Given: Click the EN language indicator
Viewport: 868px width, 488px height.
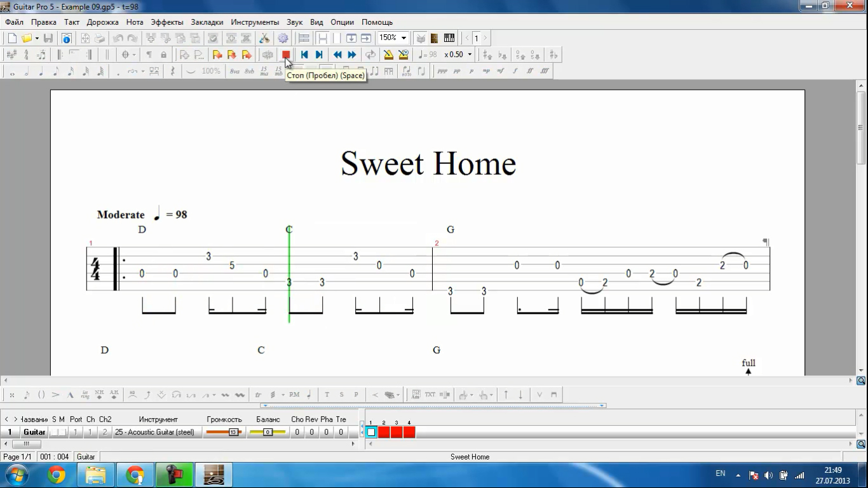Looking at the screenshot, I should click(x=721, y=473).
